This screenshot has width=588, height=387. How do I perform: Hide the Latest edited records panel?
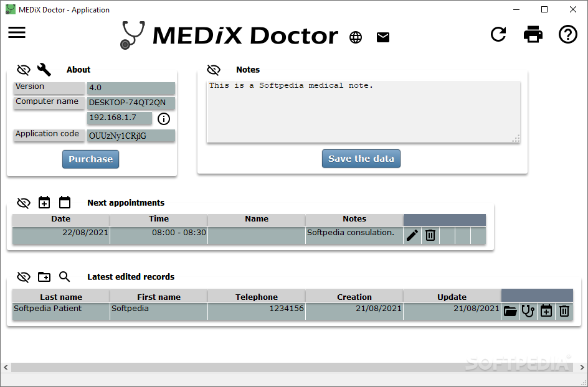[x=23, y=277]
